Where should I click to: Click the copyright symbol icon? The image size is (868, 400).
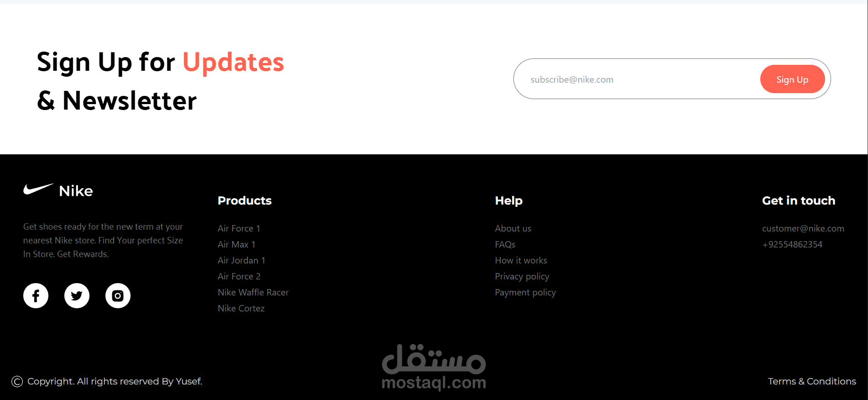(17, 381)
